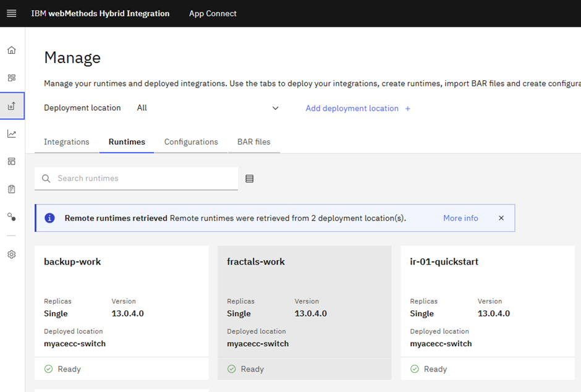Select the Manage deploy icon in sidebar
This screenshot has width=581, height=392.
(x=12, y=106)
